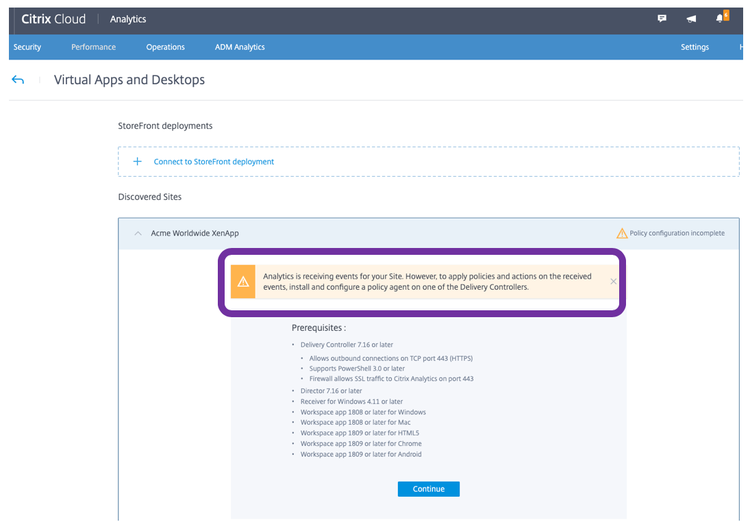Click Workspace app 1809 for Chrome line
The image size is (750, 522).
[x=361, y=444]
